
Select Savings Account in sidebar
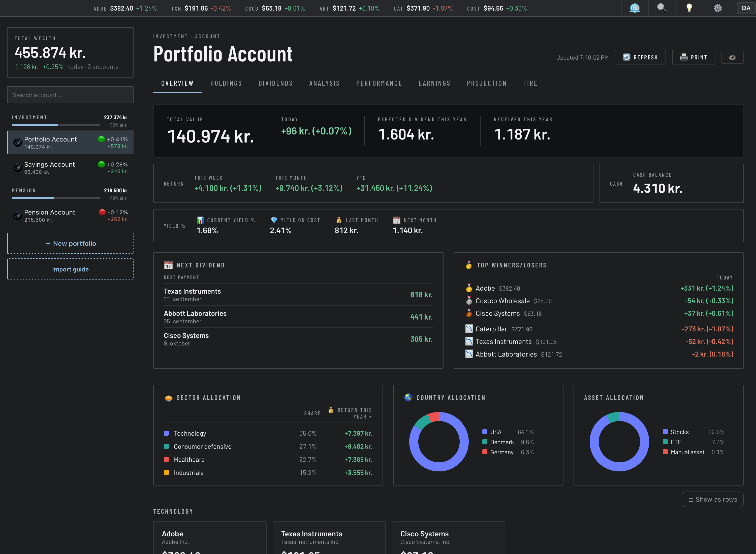point(70,168)
